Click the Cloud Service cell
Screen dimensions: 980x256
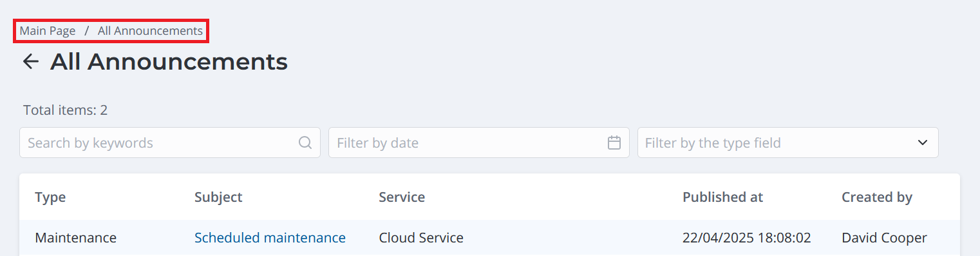click(421, 238)
